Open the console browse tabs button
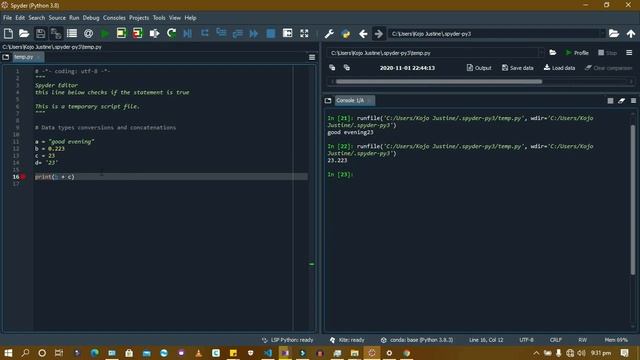640x360 pixels. coord(328,100)
